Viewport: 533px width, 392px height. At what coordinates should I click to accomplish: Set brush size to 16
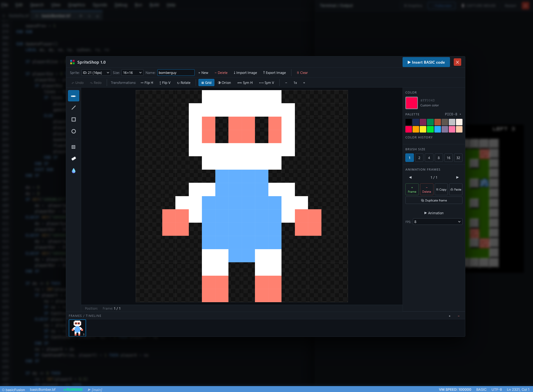(x=448, y=158)
